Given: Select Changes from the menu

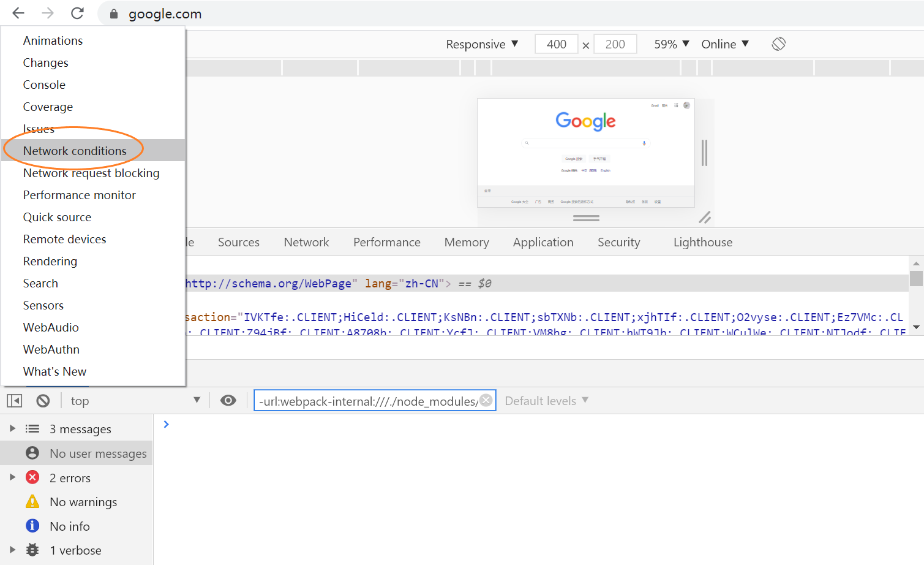Looking at the screenshot, I should (x=93, y=63).
